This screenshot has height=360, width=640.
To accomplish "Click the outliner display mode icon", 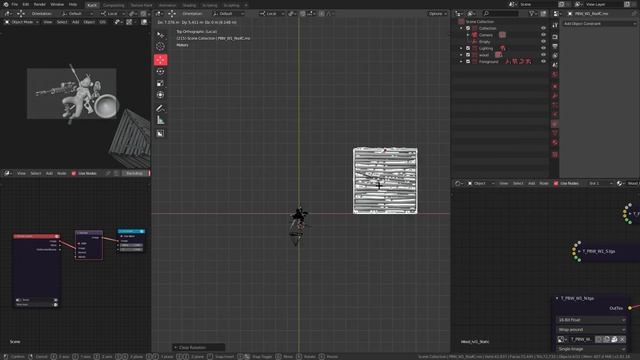I will tap(471, 13).
